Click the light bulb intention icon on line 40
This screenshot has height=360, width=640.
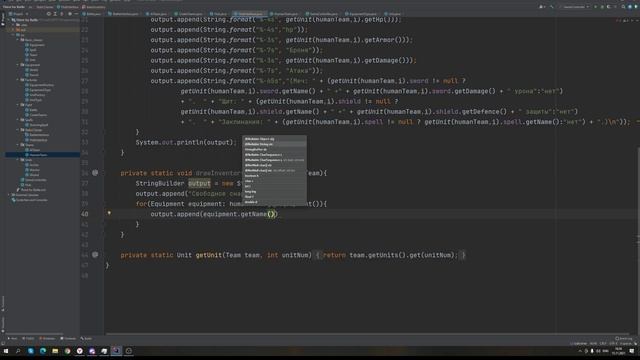click(x=109, y=213)
